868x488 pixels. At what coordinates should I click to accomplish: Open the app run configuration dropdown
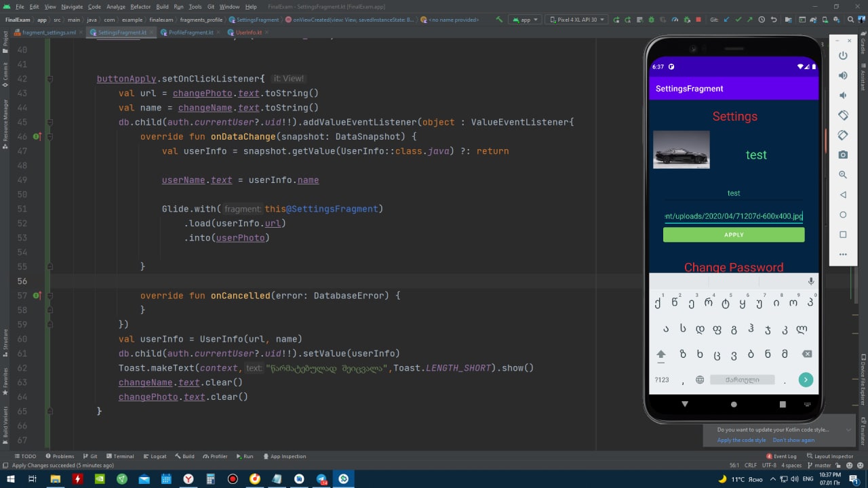pyautogui.click(x=525, y=20)
